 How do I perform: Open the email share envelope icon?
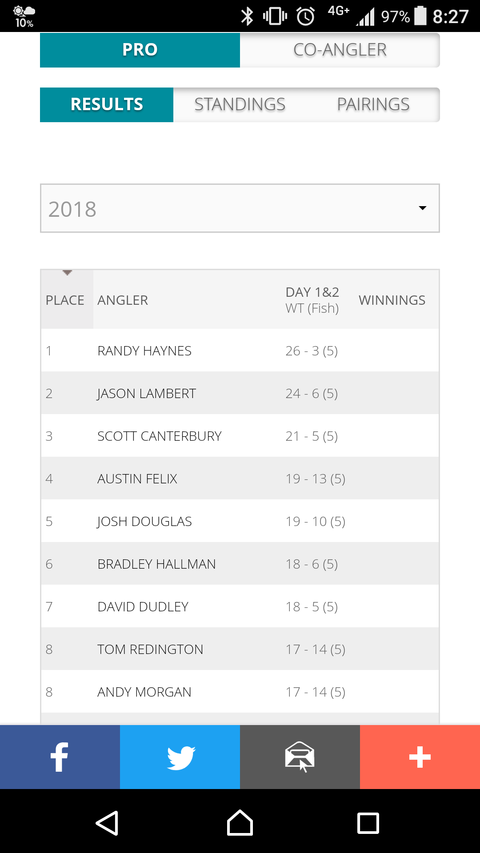click(x=300, y=757)
